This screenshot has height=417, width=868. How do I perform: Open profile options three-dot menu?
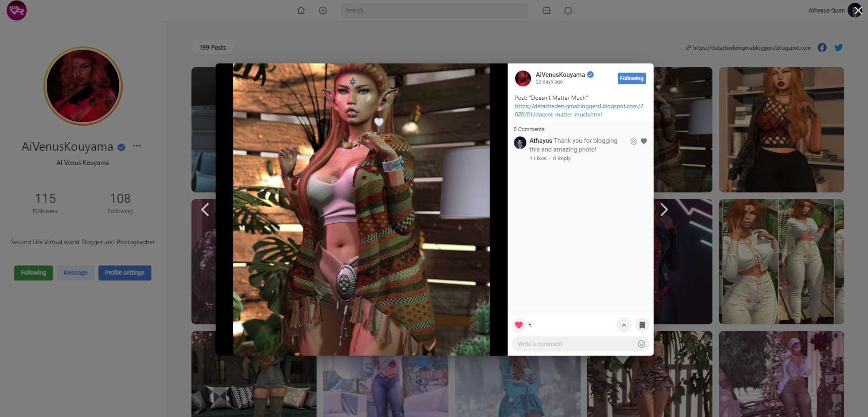[137, 146]
